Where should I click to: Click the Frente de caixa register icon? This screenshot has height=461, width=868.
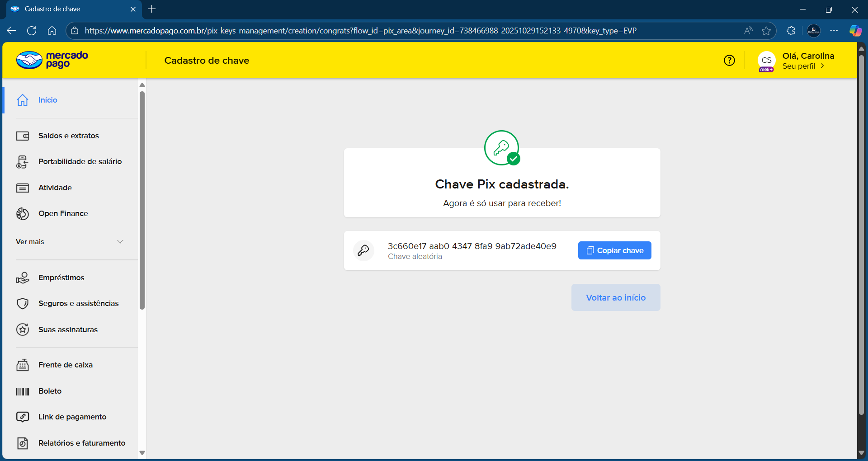point(23,365)
